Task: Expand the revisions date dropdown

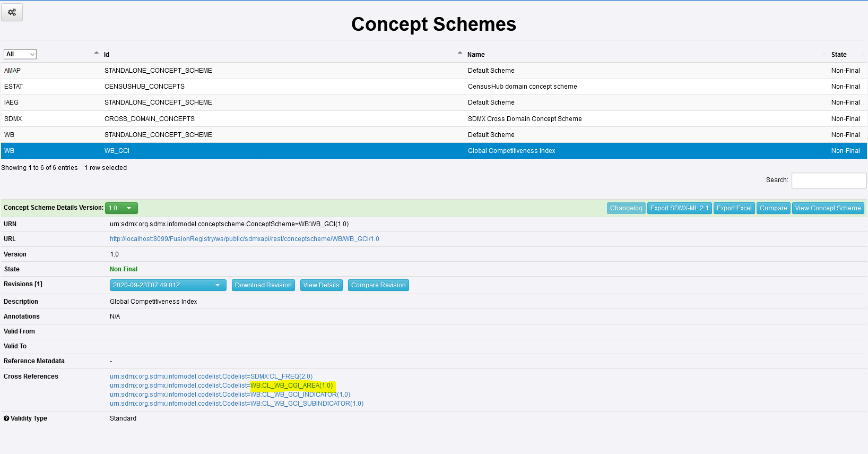Action: pyautogui.click(x=168, y=285)
